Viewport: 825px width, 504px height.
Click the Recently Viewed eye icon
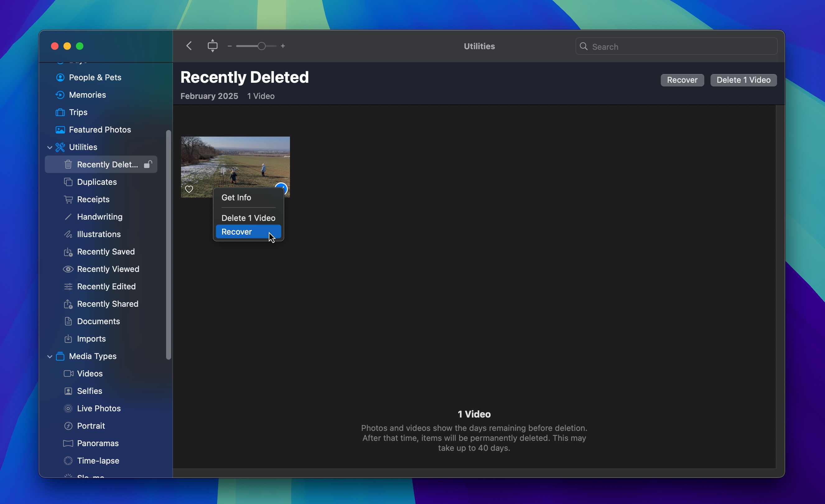click(68, 269)
